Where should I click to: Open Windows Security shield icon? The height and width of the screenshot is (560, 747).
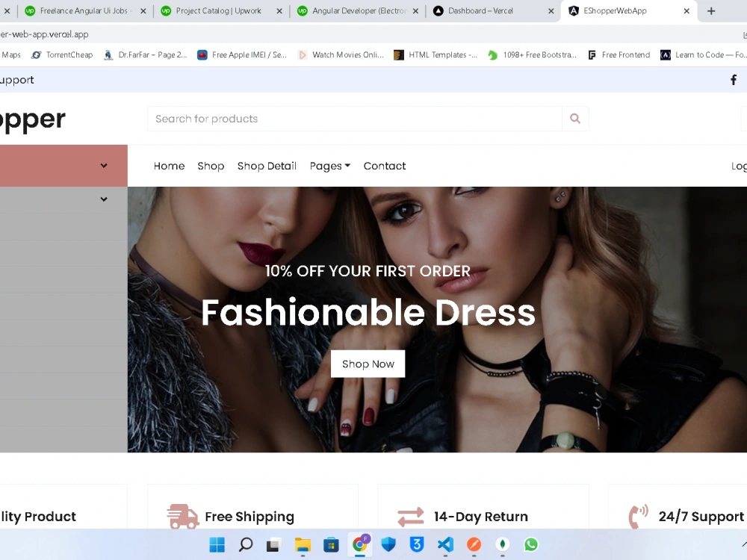coord(388,544)
